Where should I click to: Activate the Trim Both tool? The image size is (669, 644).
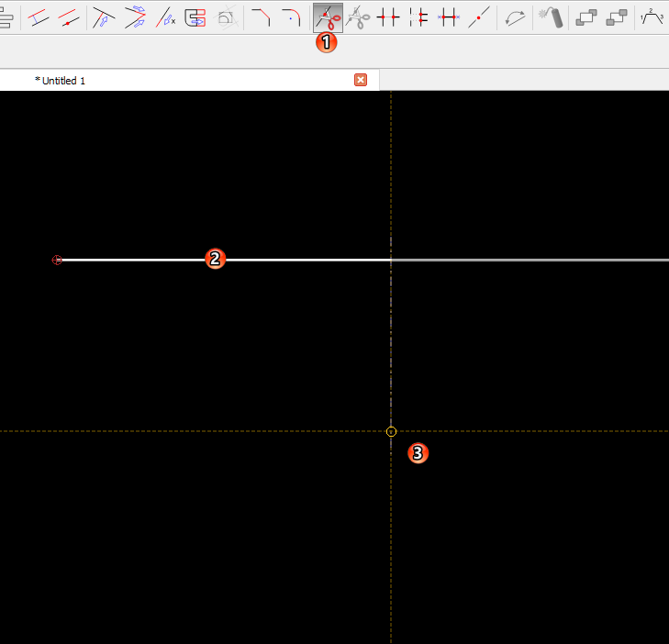134,18
